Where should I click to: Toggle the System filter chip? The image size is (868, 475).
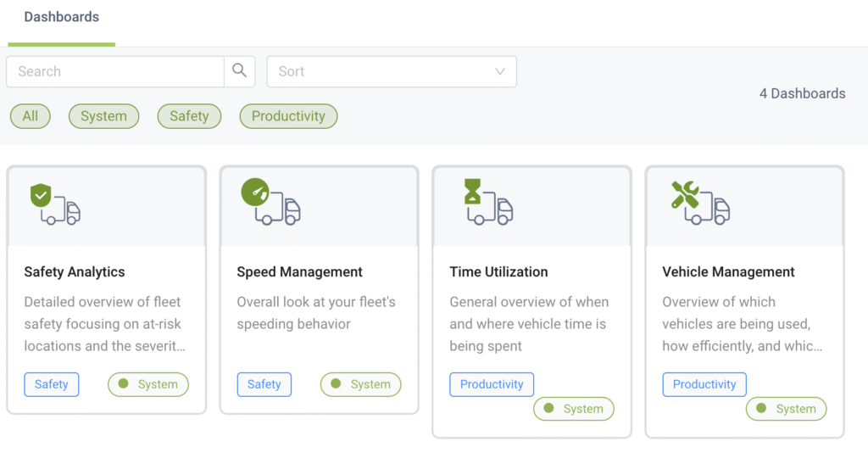[103, 116]
